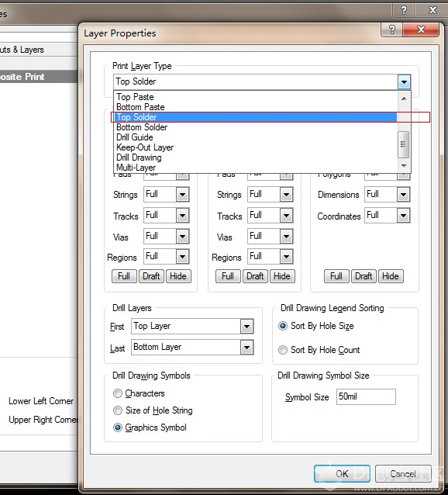This screenshot has height=495, width=448.
Task: Click the Symbol Size input field
Action: coord(366,396)
